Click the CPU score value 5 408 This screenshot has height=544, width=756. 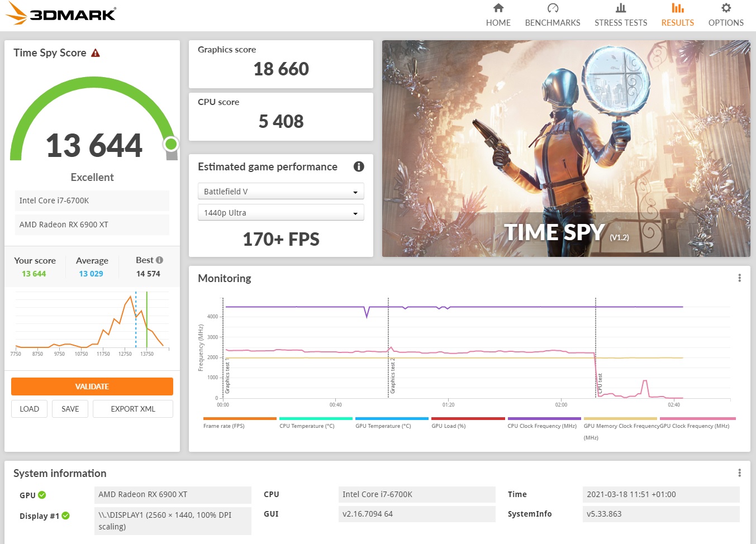(281, 122)
